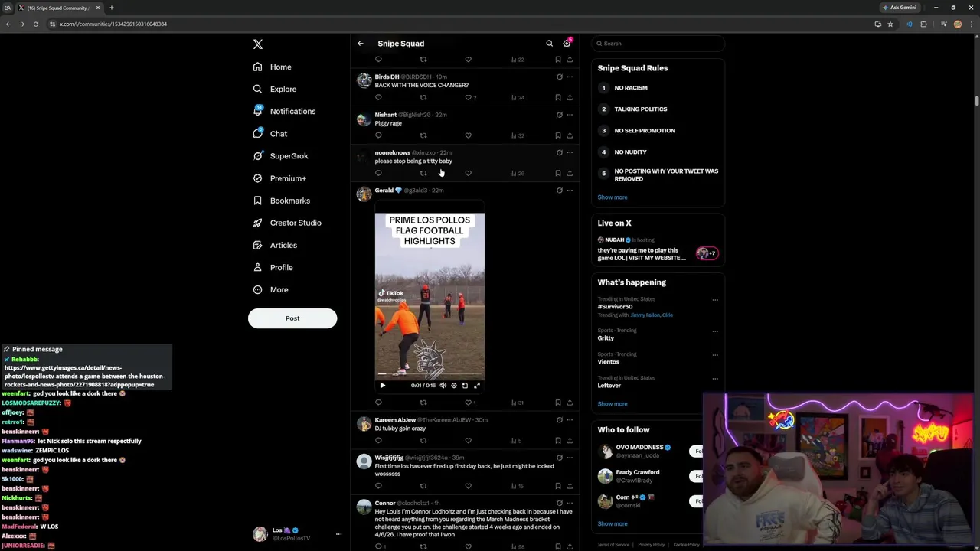Open community settings gear with badge
The height and width of the screenshot is (551, 980).
[567, 44]
